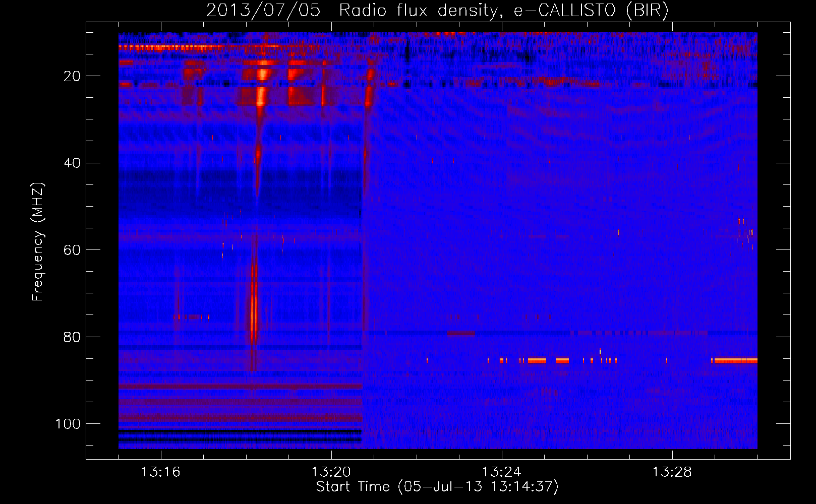The width and height of the screenshot is (816, 504).
Task: Select the 13:20 time tick label
Action: click(331, 472)
